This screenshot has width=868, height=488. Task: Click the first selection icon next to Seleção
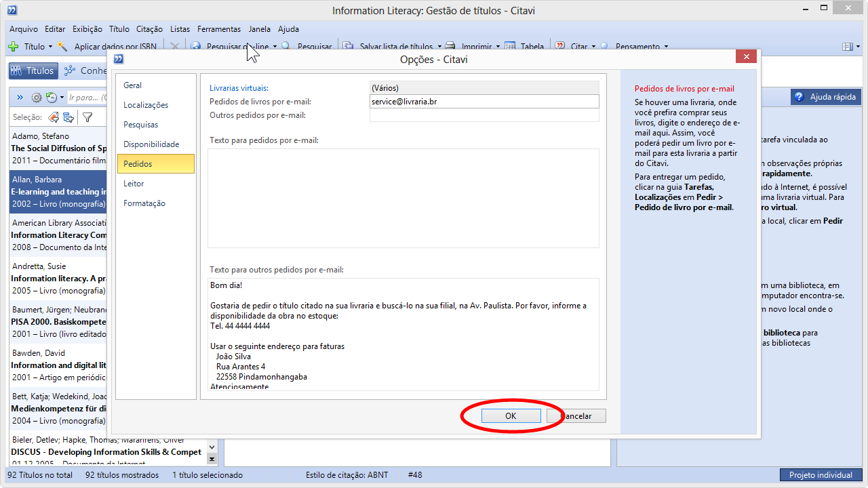(53, 117)
